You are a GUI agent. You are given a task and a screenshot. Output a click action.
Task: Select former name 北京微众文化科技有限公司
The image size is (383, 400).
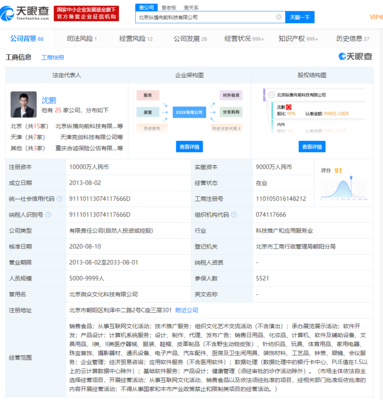(x=103, y=294)
